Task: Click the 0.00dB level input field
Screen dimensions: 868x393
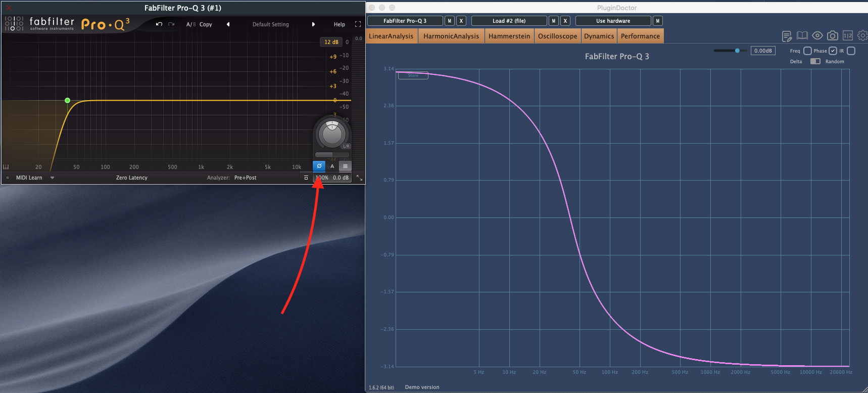Action: (x=763, y=51)
